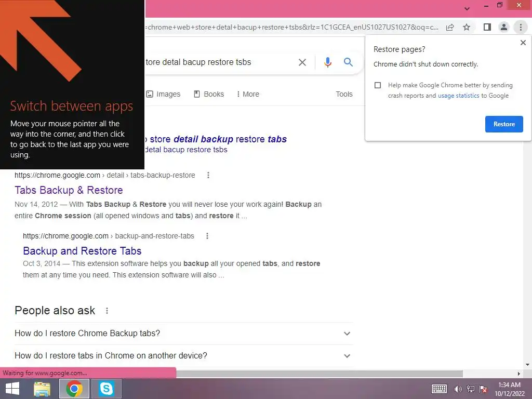The height and width of the screenshot is (399, 532).
Task: Click the Chrome taskbar icon
Action: [x=74, y=389]
